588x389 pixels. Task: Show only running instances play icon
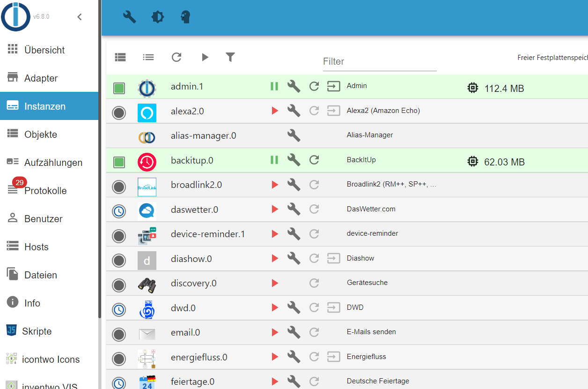(x=205, y=57)
